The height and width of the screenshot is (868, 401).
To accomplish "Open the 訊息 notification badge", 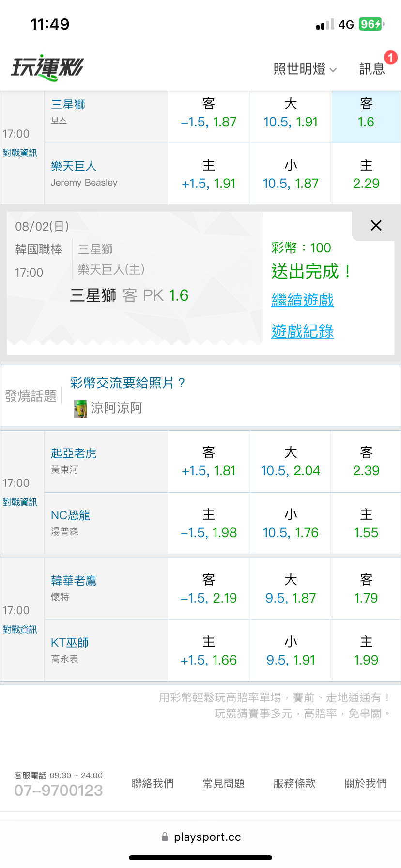I will (390, 58).
